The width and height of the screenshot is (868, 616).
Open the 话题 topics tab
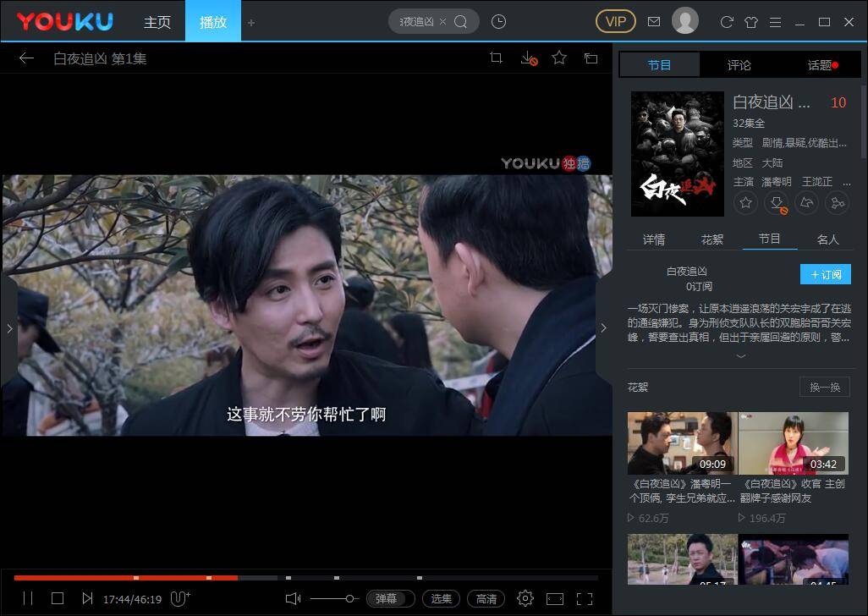[821, 65]
